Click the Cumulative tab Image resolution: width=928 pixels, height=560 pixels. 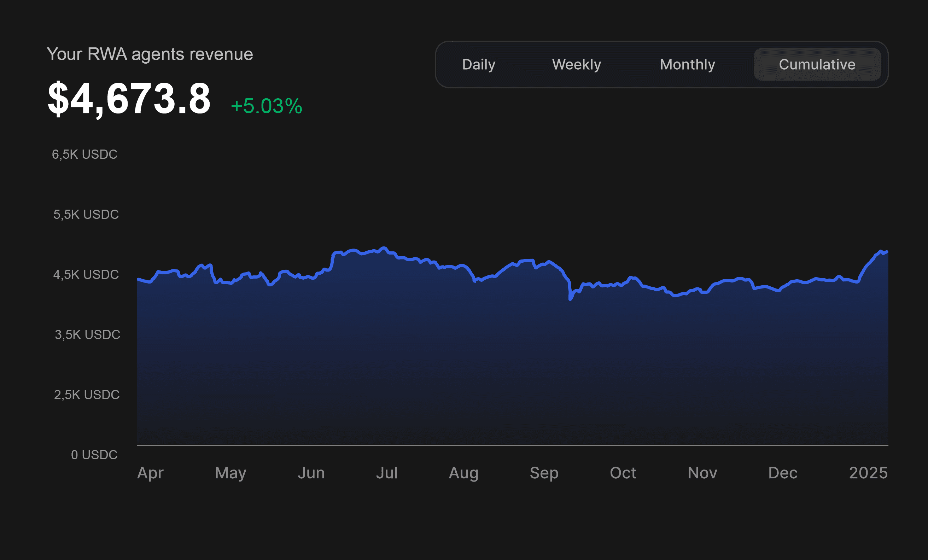point(817,64)
